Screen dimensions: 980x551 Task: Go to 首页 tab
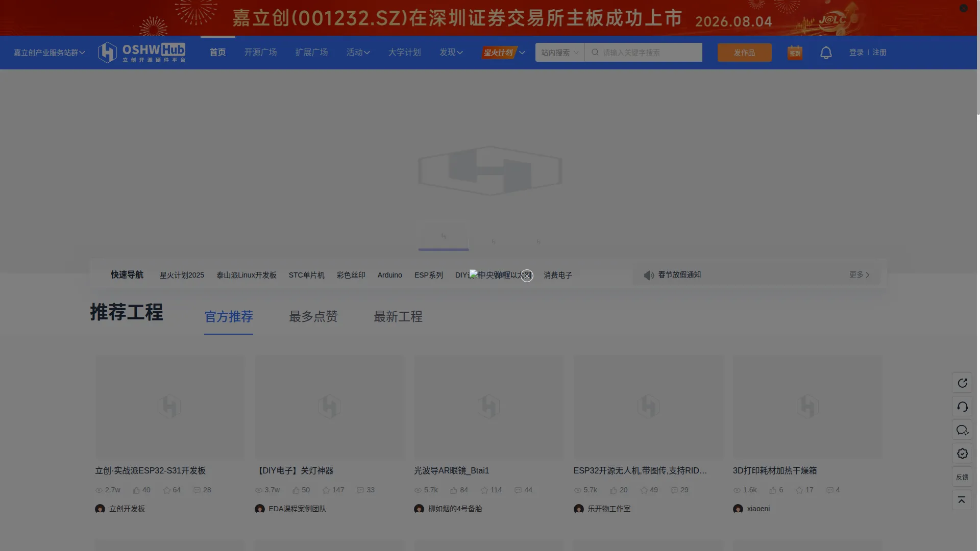point(218,53)
